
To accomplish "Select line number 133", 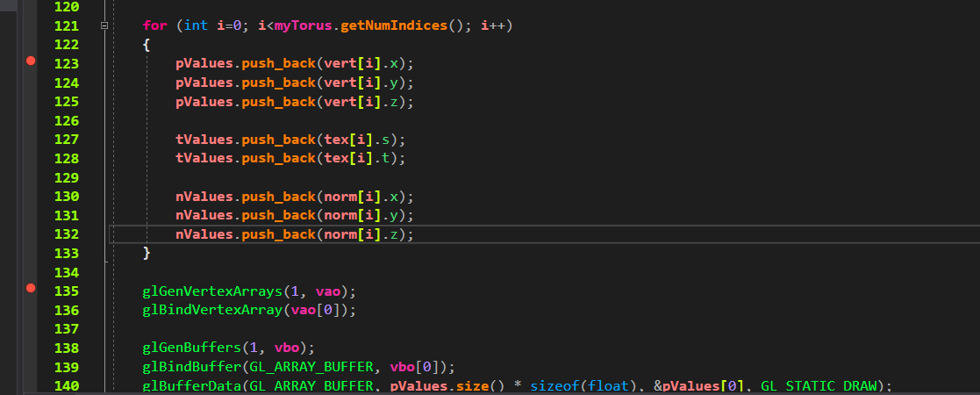I will (x=67, y=253).
